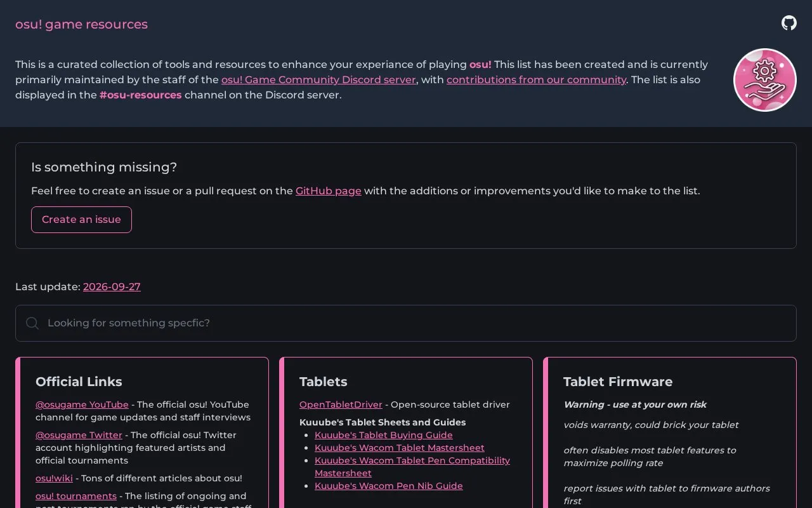812x508 pixels.
Task: Open Kuuube's Tablet Buying Guide
Action: point(384,435)
